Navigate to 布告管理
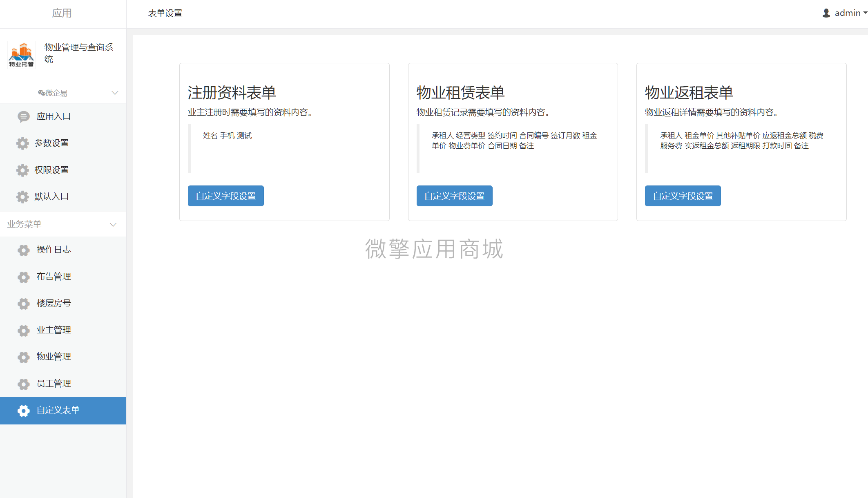This screenshot has width=868, height=498. pyautogui.click(x=63, y=277)
